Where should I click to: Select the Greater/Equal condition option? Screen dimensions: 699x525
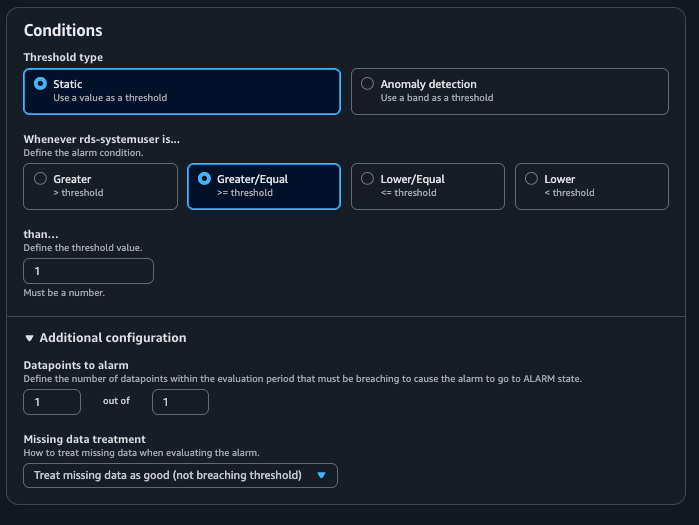point(204,179)
